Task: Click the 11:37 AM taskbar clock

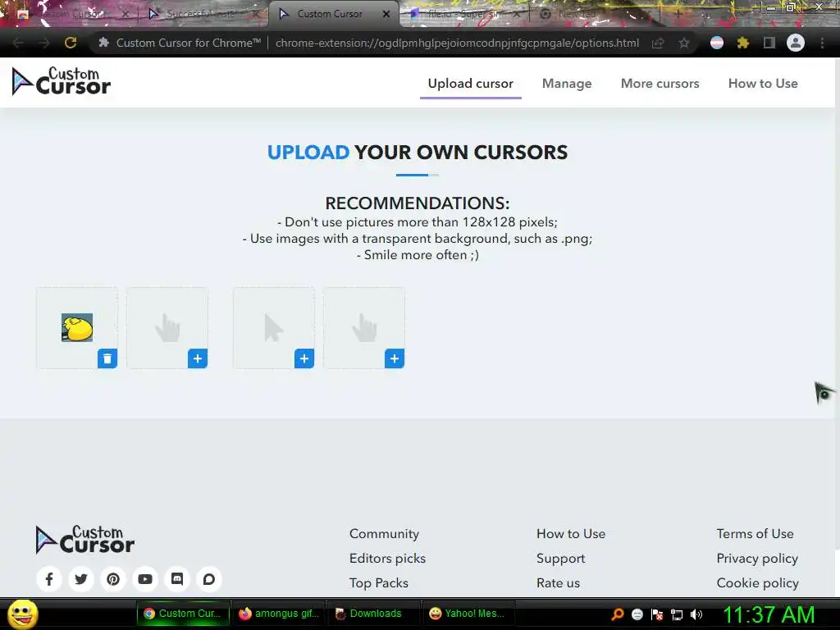Action: [x=769, y=614]
